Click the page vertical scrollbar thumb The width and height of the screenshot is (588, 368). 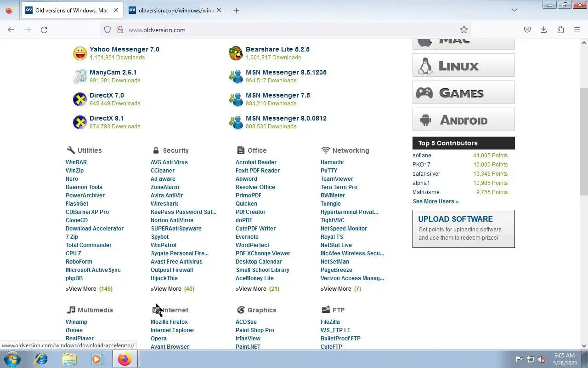(x=584, y=141)
